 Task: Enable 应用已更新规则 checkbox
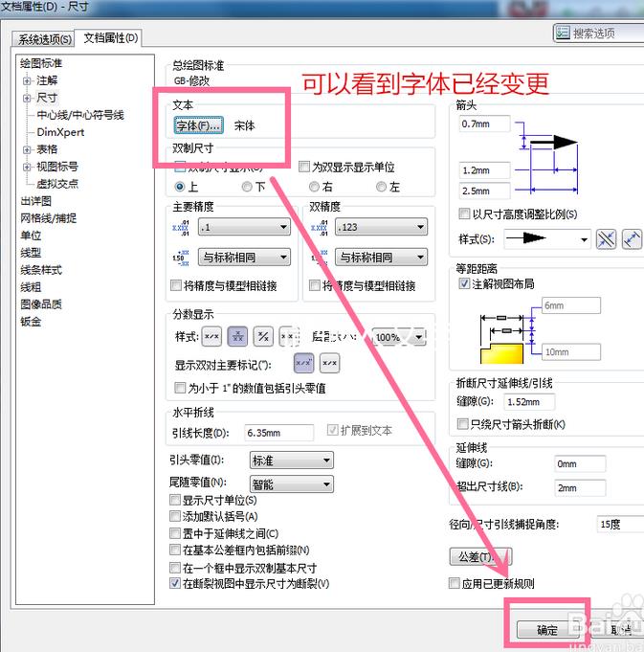[455, 583]
